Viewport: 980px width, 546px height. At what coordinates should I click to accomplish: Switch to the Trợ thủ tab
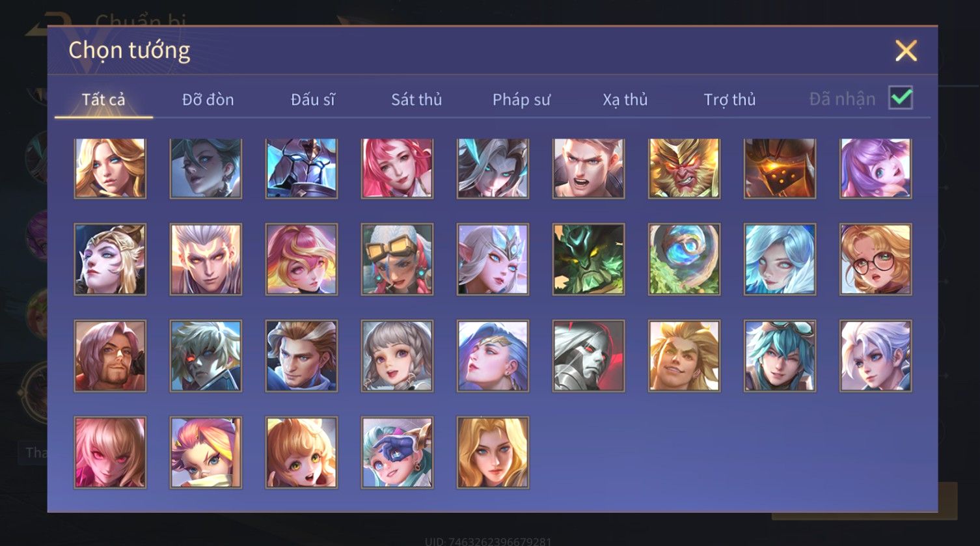click(x=729, y=100)
